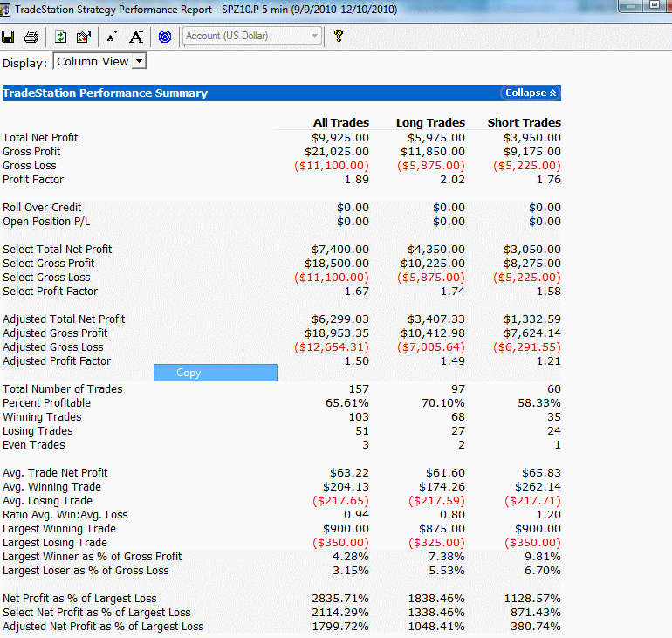Open help with the yellow question mark
The height and width of the screenshot is (638, 672).
coord(338,36)
